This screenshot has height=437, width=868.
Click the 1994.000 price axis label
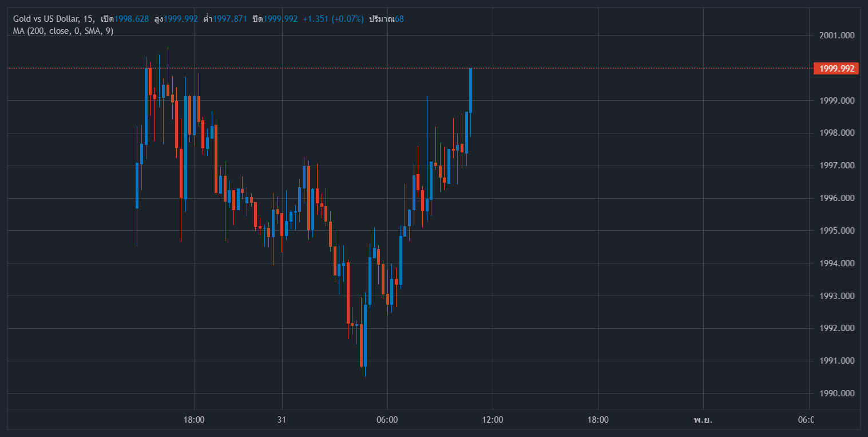click(x=837, y=263)
